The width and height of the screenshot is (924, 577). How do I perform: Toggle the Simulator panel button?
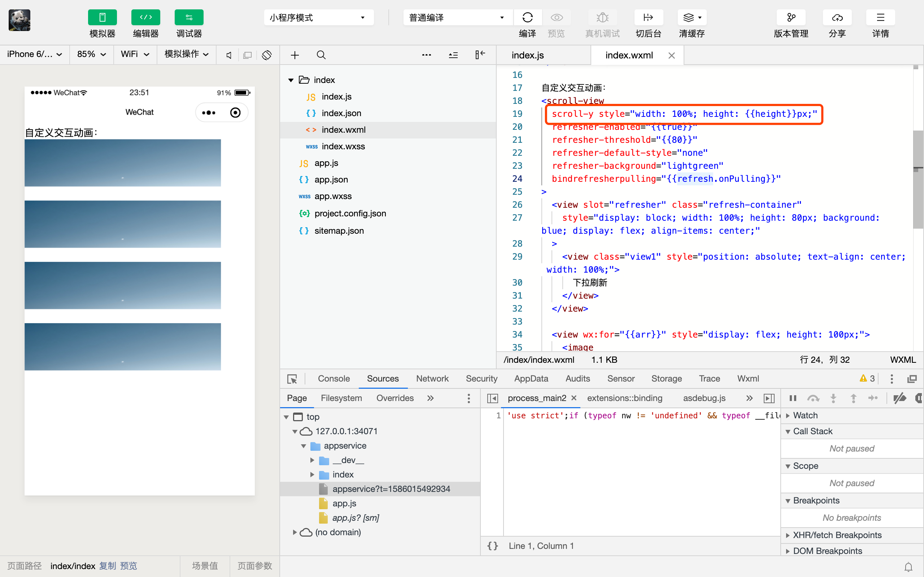click(x=102, y=18)
